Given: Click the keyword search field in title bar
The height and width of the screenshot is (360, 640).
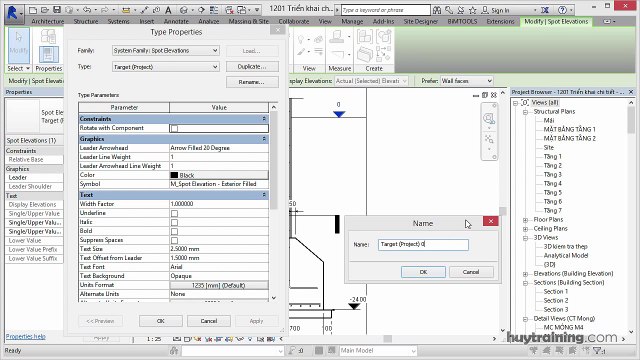Looking at the screenshot, I should tap(385, 10).
